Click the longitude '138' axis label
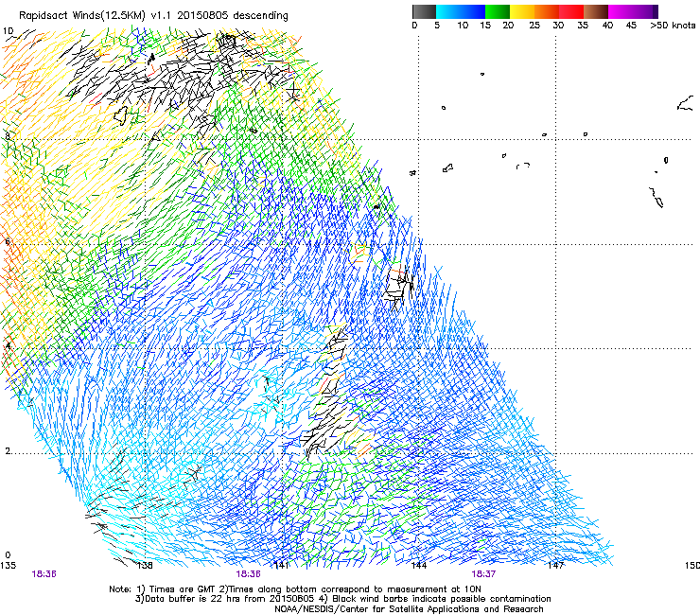The height and width of the screenshot is (615, 700). 145,566
